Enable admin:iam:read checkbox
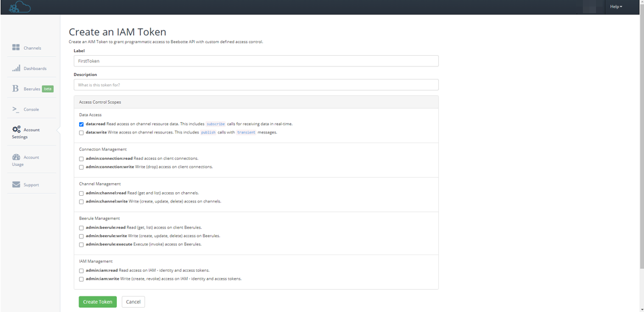Viewport: 644px width, 312px height. [82, 271]
